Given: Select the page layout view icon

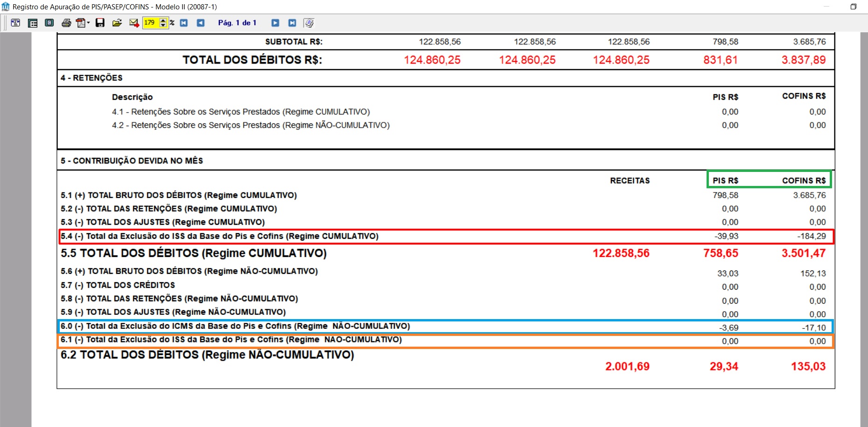Looking at the screenshot, I should [x=33, y=23].
